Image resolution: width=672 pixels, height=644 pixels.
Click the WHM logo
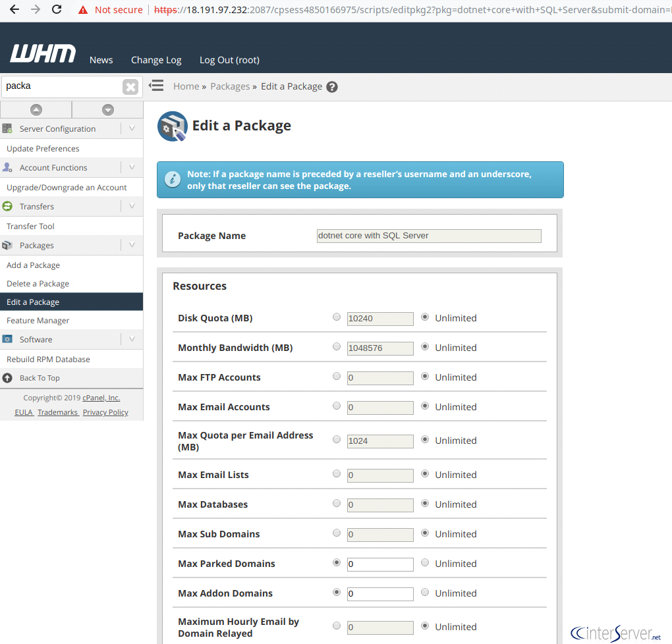click(43, 54)
